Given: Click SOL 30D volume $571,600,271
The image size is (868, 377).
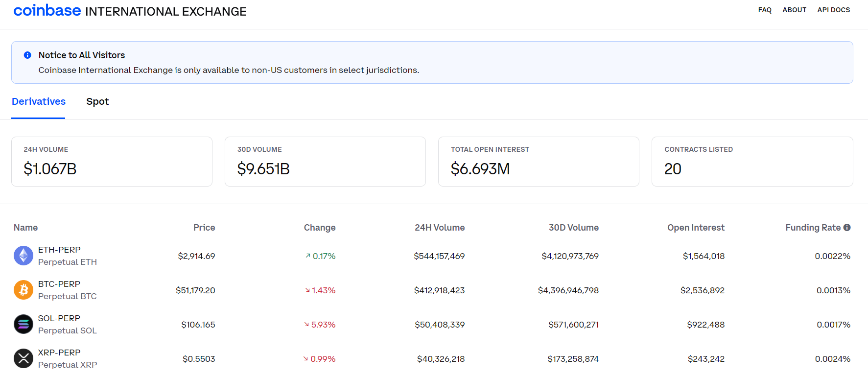Looking at the screenshot, I should click(574, 325).
